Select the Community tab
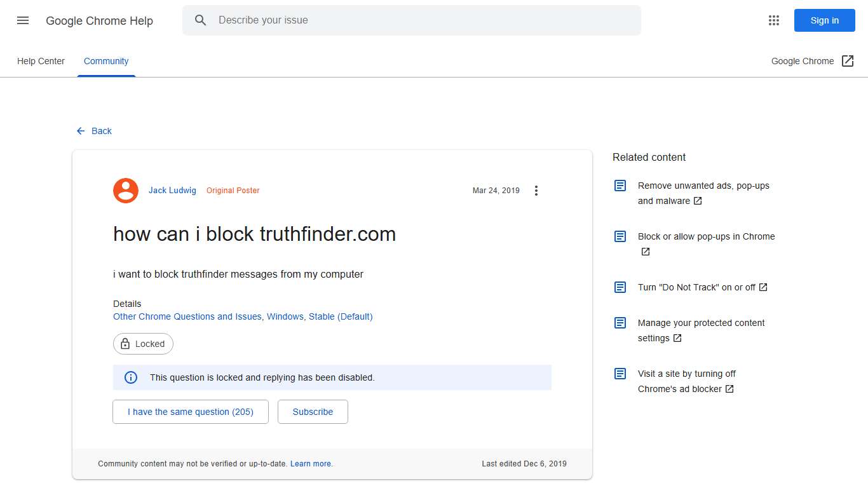 [x=105, y=61]
